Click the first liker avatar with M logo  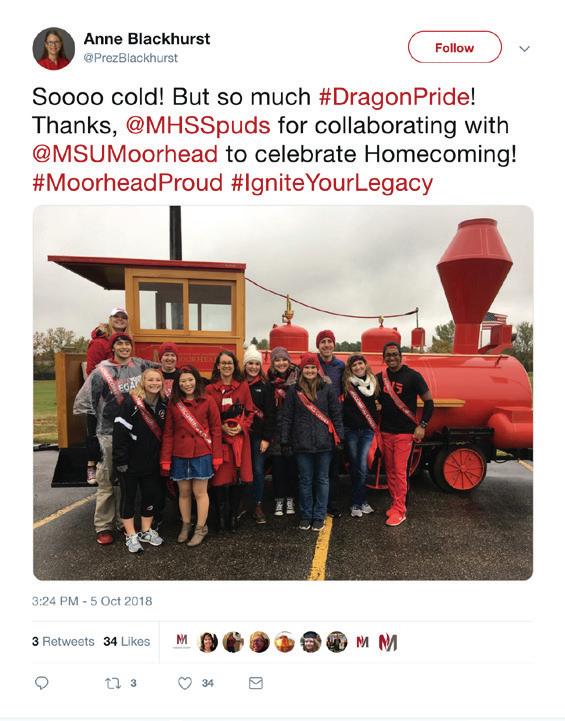tap(182, 641)
